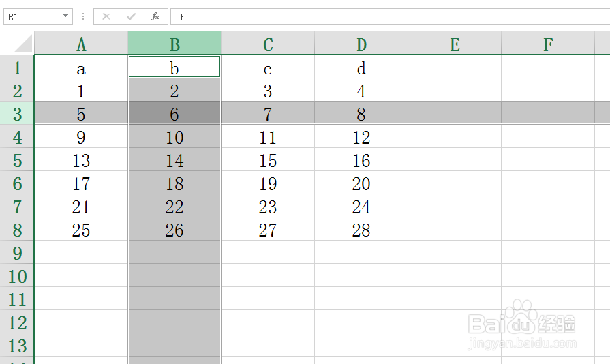
Task: Click the Cancel X icon in formula bar
Action: pyautogui.click(x=106, y=17)
